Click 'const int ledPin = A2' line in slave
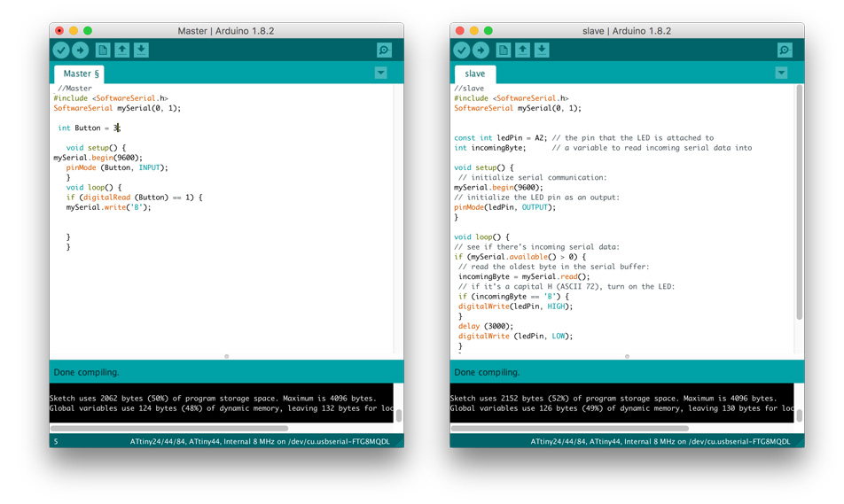This screenshot has height=504, width=844. [x=583, y=137]
